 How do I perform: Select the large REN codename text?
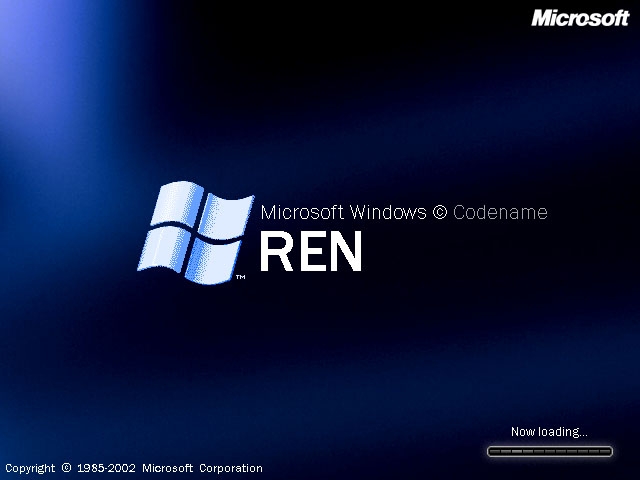(x=310, y=252)
